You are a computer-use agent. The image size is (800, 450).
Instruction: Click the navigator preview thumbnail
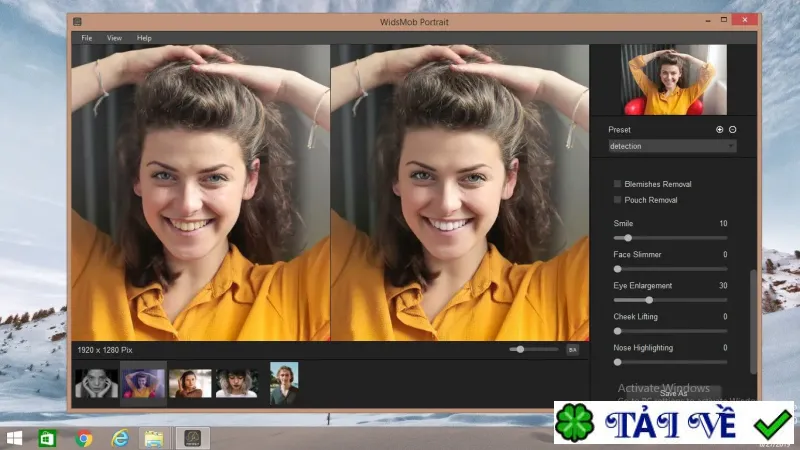click(x=673, y=80)
